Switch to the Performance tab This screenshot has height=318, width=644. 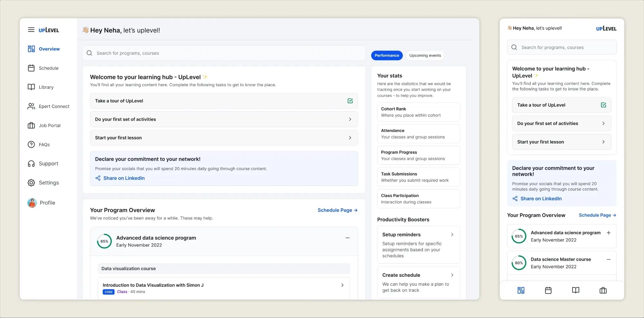coord(387,55)
